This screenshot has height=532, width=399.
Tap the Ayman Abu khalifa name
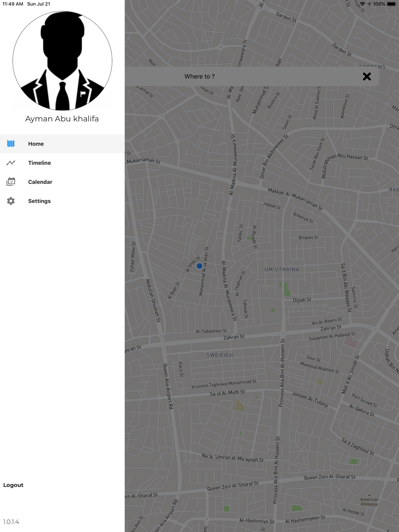tap(62, 119)
